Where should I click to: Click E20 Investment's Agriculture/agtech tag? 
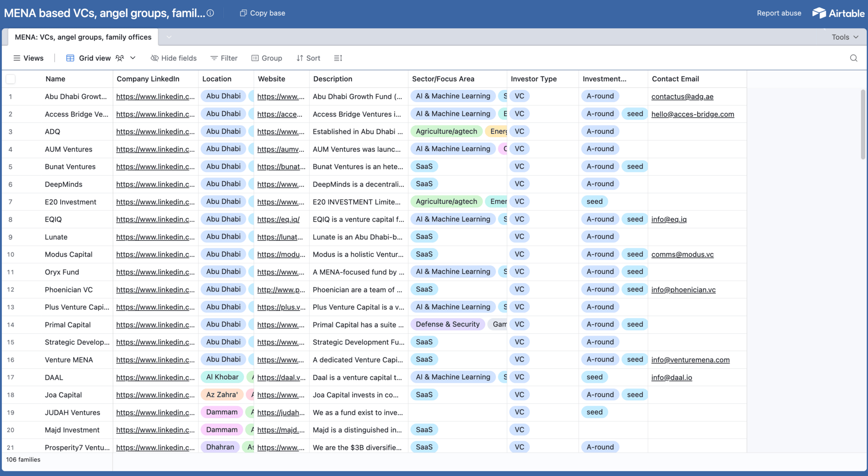pyautogui.click(x=446, y=201)
